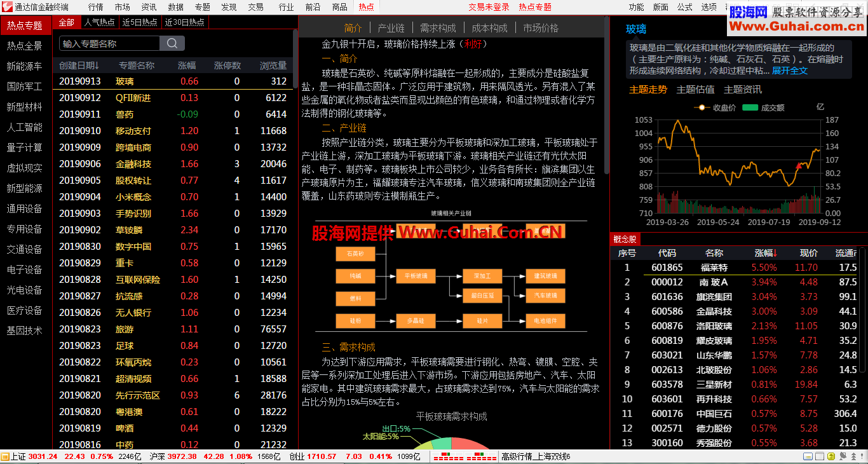Screen dimensions: 868x464
Task: Select the 数字中国 topic row
Action: coord(173,247)
